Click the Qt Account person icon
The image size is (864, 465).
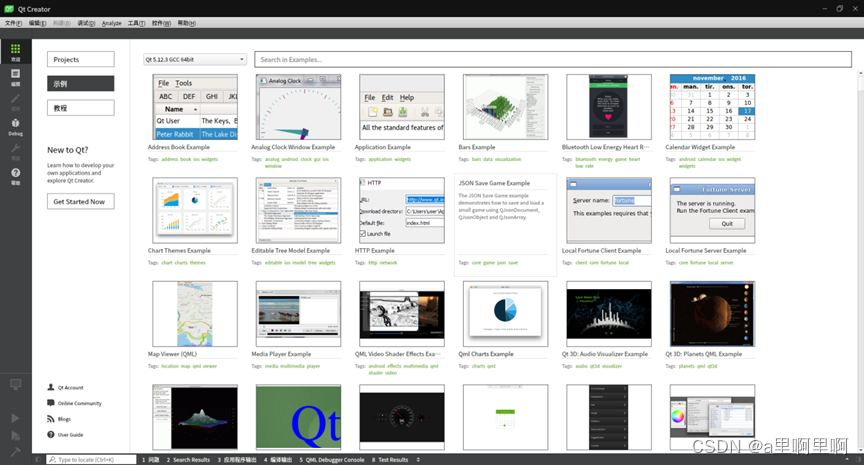coord(51,387)
